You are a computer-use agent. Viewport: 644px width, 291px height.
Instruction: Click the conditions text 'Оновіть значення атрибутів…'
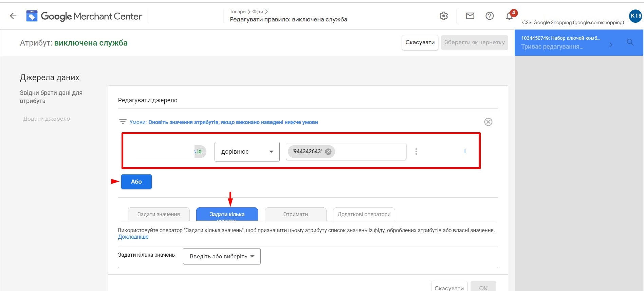[233, 122]
